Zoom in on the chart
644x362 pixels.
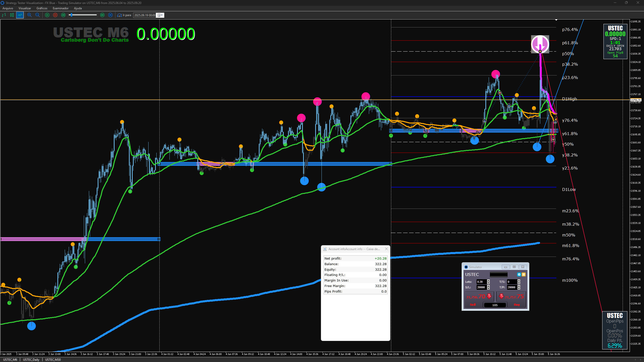[29, 15]
